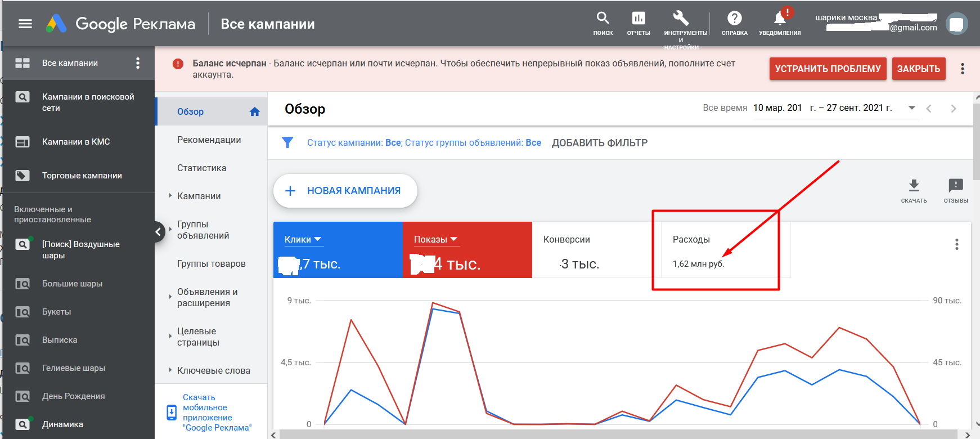Open notifications bell icon
The height and width of the screenshot is (439, 980).
click(780, 19)
